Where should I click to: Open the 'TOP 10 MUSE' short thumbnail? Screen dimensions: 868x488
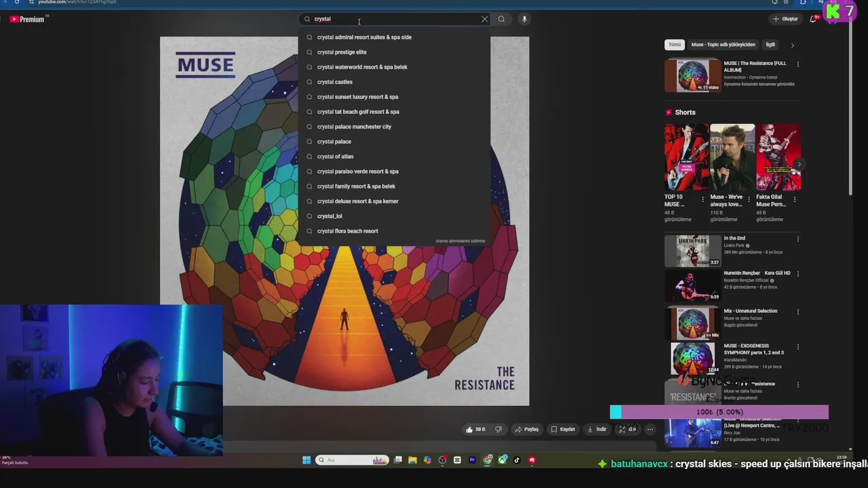point(686,157)
